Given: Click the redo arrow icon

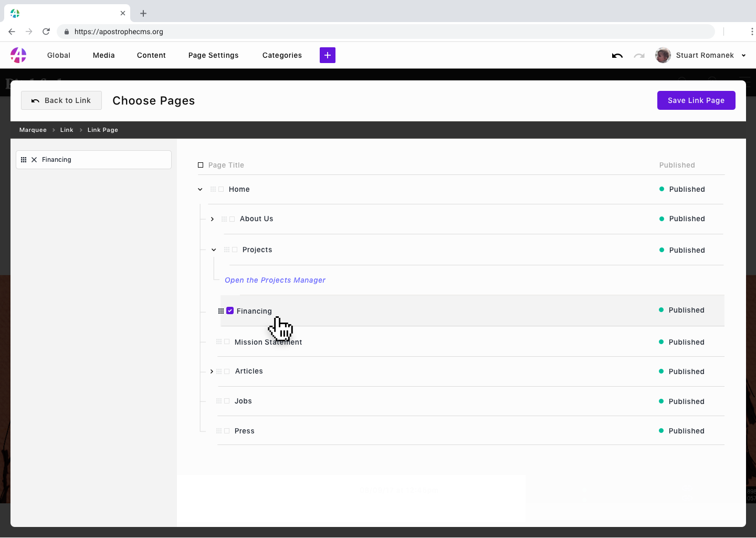Looking at the screenshot, I should point(639,55).
